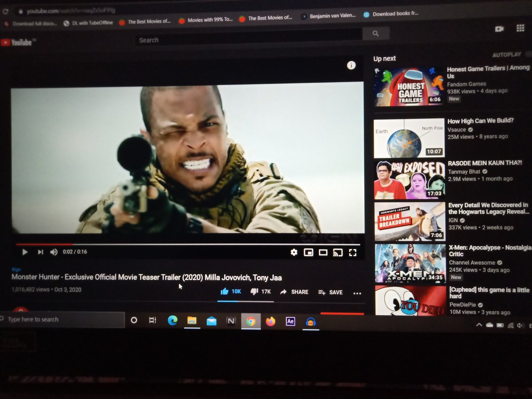The height and width of the screenshot is (399, 532).
Task: Open 'Download books fr...' bookmark
Action: 391,14
